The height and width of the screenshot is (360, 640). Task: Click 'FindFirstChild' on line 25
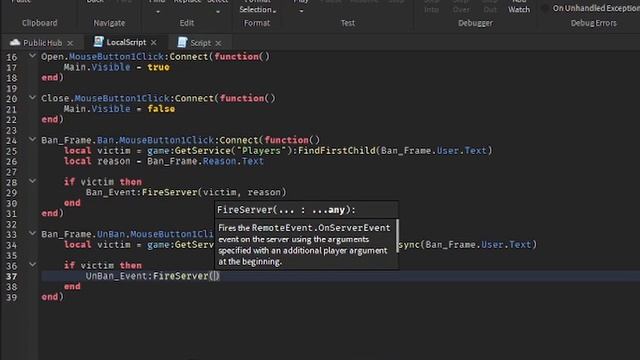click(x=336, y=151)
